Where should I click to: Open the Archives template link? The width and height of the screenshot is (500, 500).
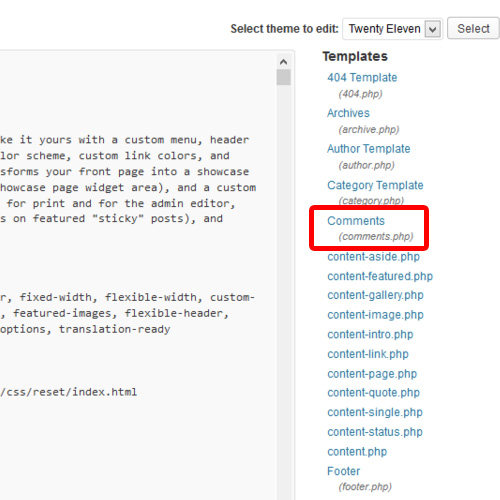click(x=348, y=113)
